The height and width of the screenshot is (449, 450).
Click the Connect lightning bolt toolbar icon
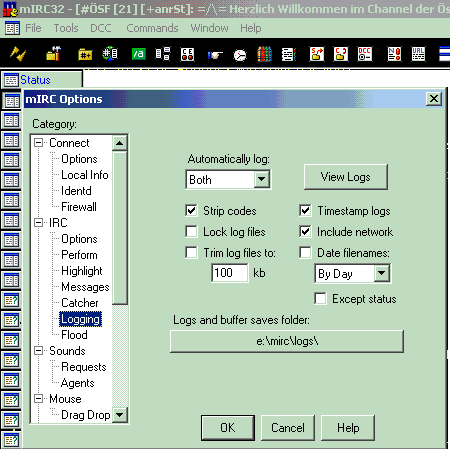(18, 54)
